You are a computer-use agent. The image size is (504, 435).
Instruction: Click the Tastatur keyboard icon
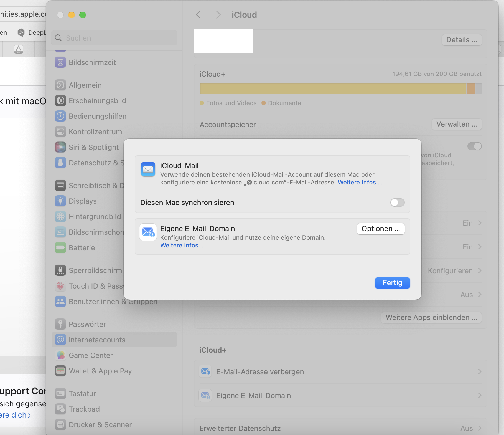click(x=60, y=394)
